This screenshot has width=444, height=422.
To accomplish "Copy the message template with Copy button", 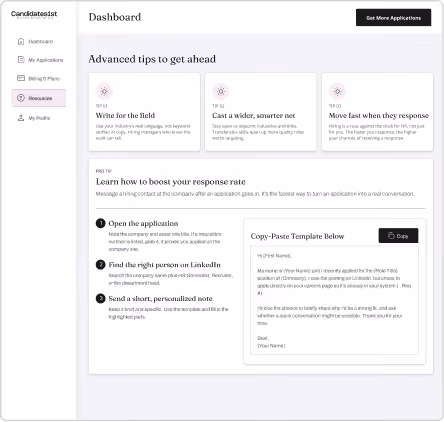I will tap(398, 236).
